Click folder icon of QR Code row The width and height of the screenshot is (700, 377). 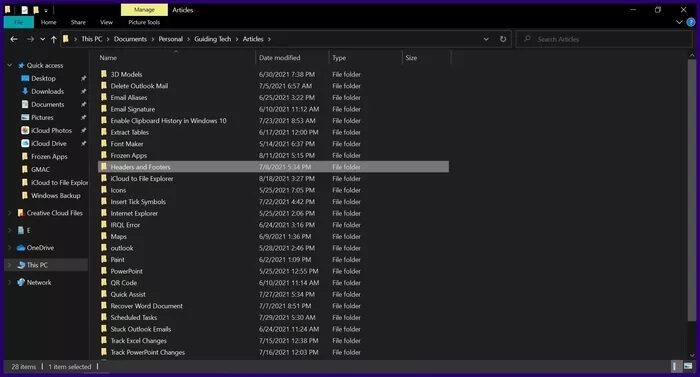pyautogui.click(x=104, y=283)
